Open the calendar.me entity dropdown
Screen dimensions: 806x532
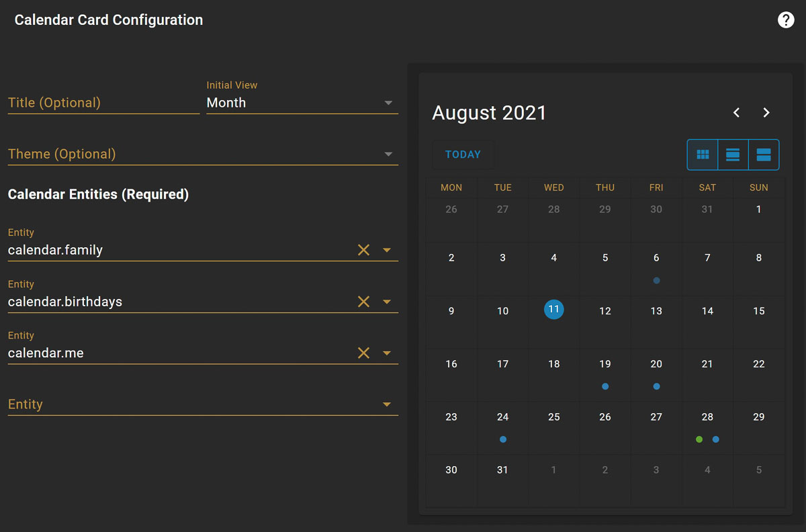[x=388, y=352]
